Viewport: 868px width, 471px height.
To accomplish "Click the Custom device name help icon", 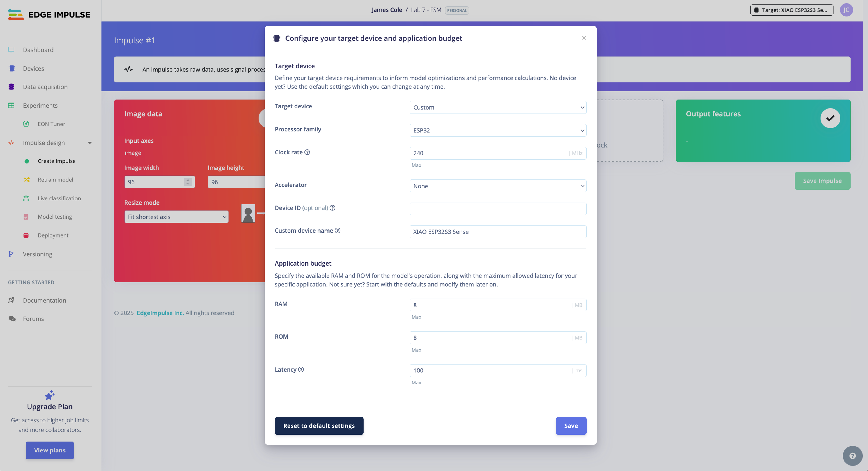I will 337,231.
